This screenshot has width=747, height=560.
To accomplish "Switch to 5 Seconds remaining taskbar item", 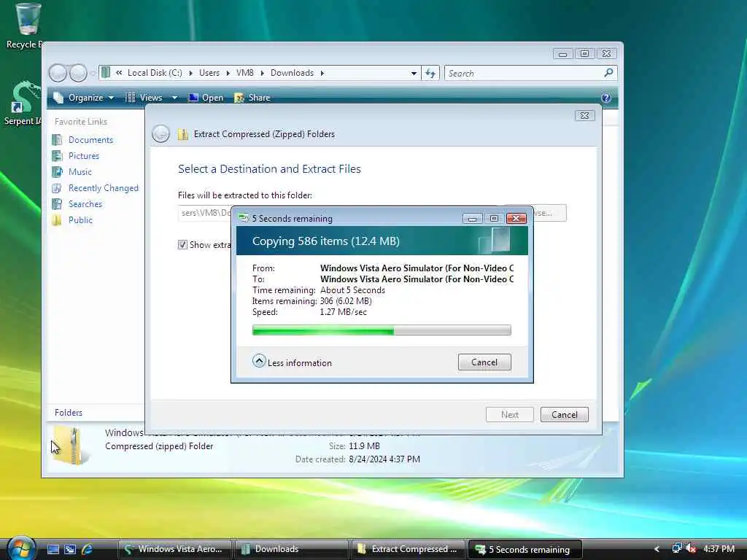I will coord(525,549).
